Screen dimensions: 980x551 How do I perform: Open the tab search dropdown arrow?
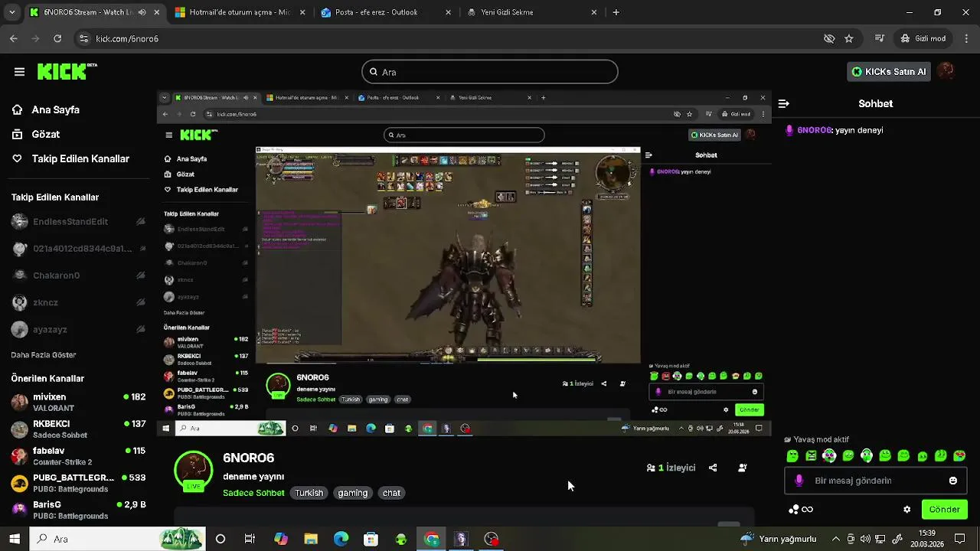tap(11, 12)
